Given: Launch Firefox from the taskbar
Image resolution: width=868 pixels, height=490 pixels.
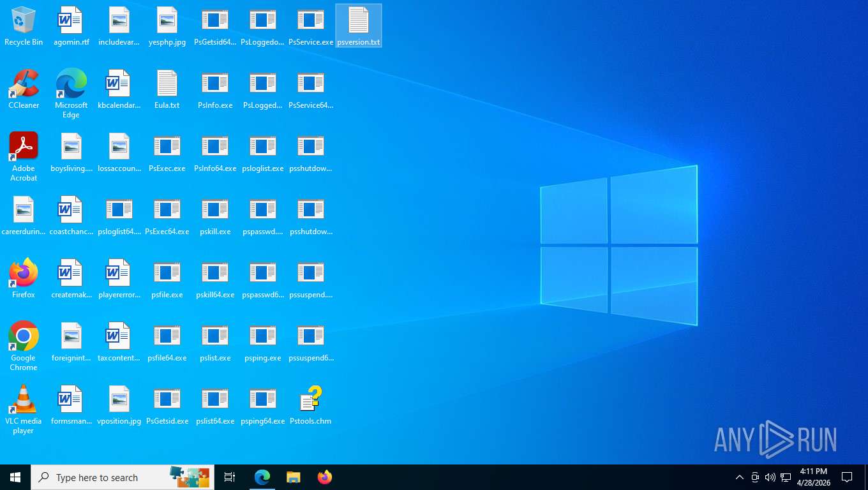Looking at the screenshot, I should (x=324, y=477).
